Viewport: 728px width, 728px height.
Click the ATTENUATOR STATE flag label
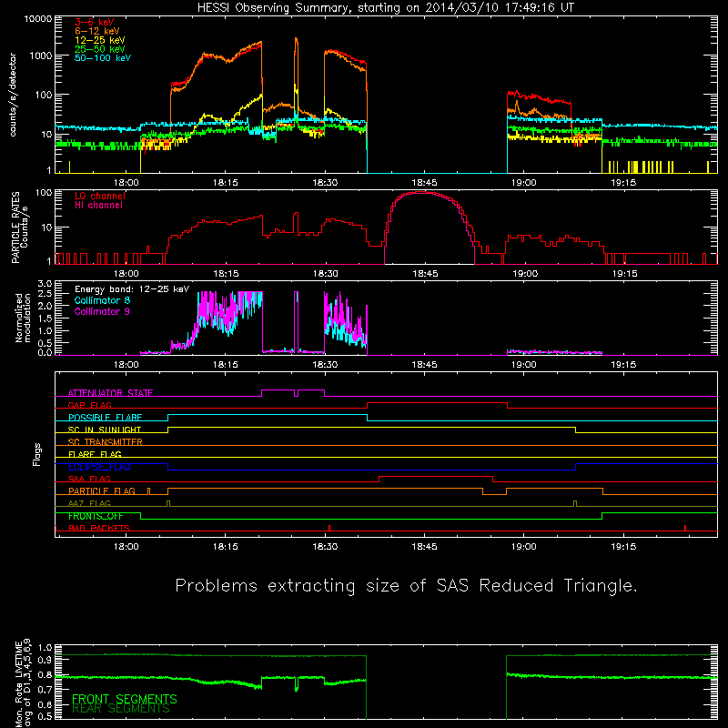pos(110,393)
